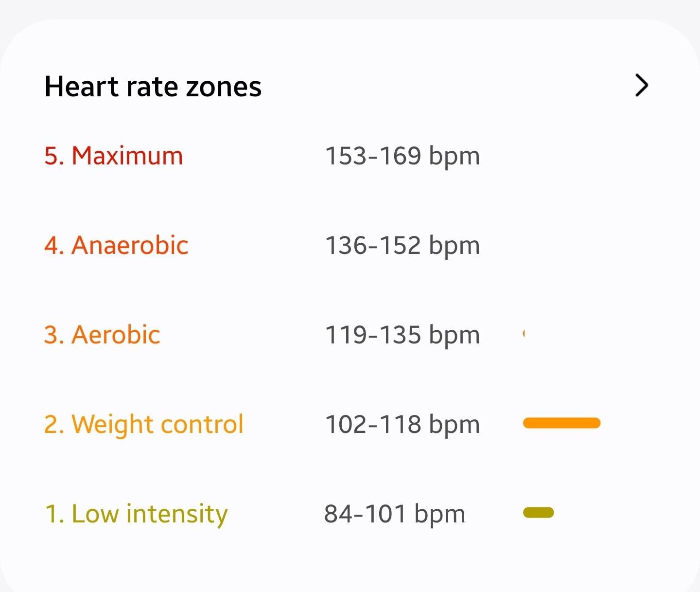Click the 119-135 bpm range text
Screen dimensions: 700x592
402,334
